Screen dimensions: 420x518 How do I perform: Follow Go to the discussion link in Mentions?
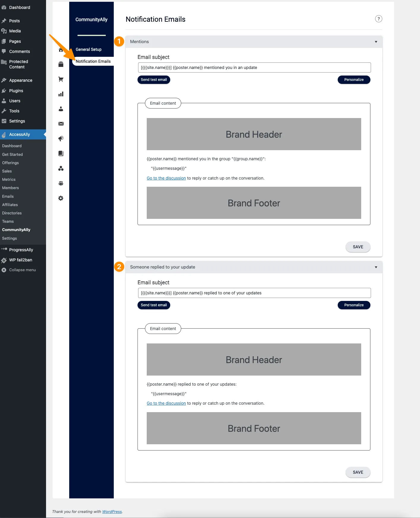[x=166, y=178]
